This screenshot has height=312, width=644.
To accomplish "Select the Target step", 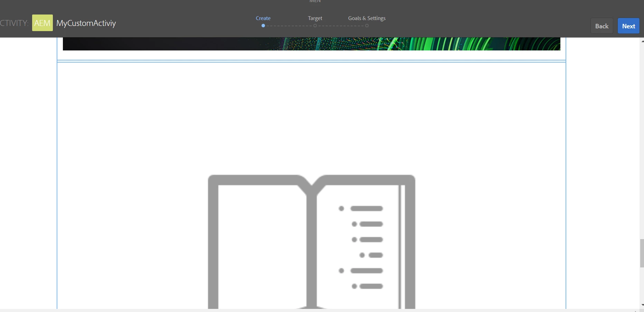I will coord(315,18).
